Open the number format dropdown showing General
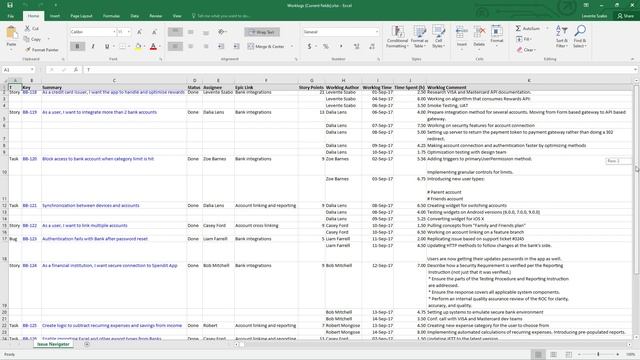This screenshot has width=640, height=360. [376, 32]
